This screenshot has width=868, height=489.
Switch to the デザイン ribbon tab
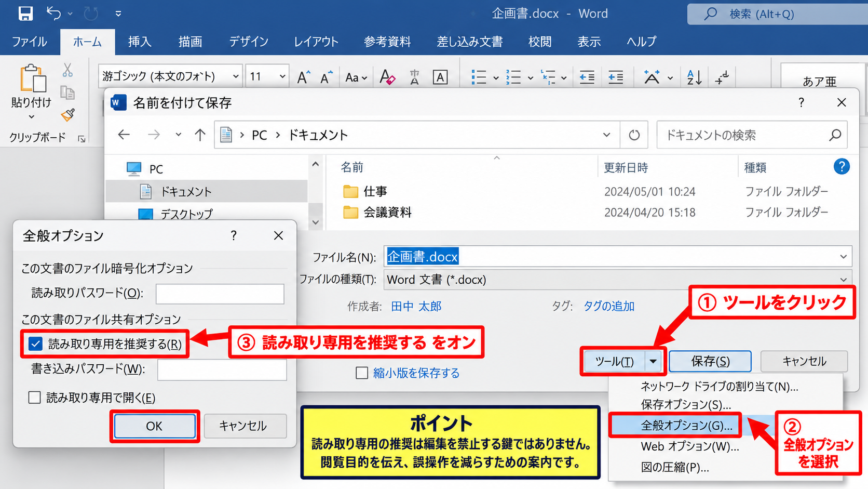pyautogui.click(x=249, y=42)
